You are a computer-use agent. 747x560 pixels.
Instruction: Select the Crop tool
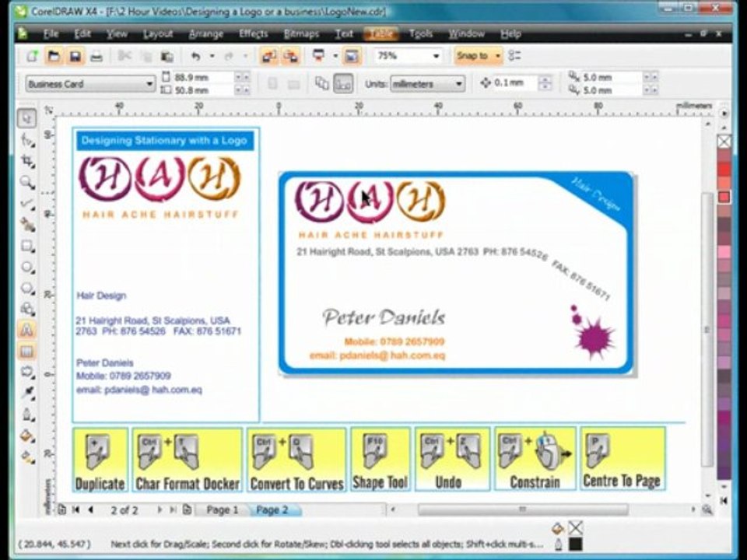(x=27, y=161)
